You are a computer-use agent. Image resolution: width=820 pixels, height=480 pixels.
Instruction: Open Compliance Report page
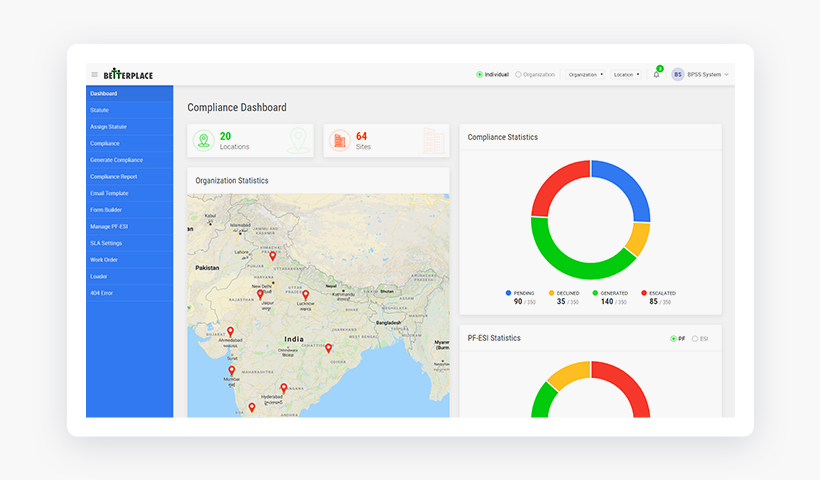click(x=130, y=177)
